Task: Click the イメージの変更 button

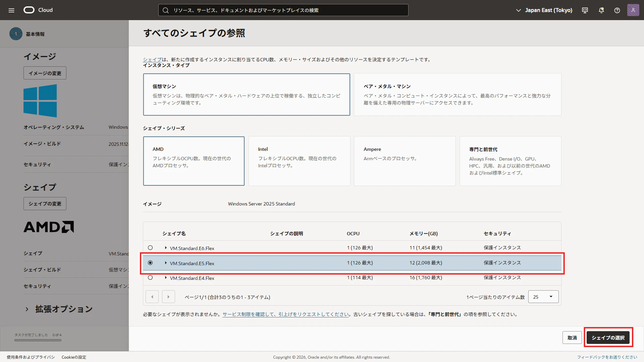Action: 45,73
